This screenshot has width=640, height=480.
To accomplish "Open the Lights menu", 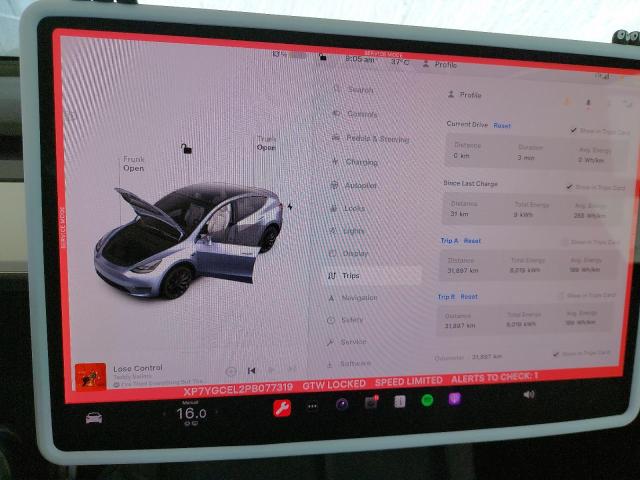I will coord(346,231).
